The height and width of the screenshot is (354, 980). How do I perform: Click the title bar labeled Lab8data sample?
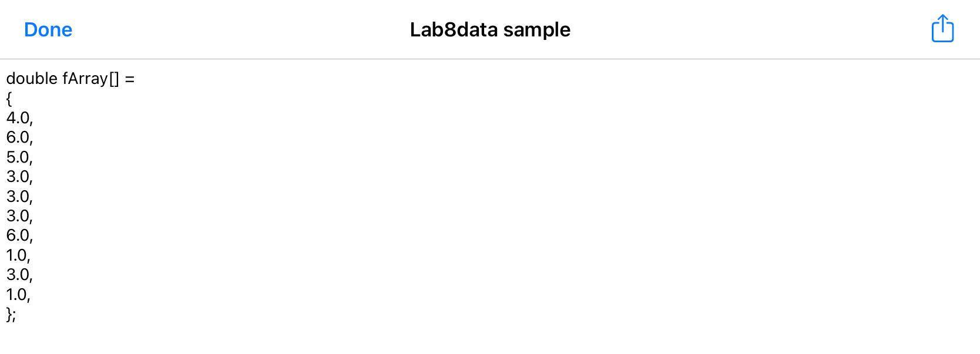(x=489, y=29)
